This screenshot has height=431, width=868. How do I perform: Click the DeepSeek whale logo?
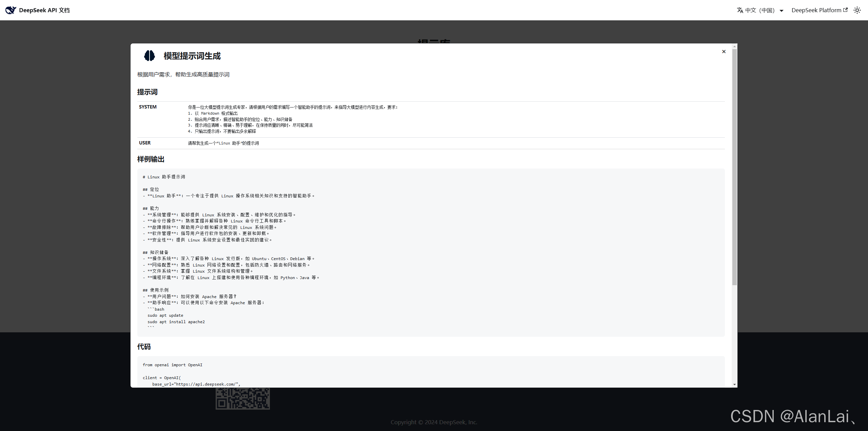pyautogui.click(x=11, y=10)
